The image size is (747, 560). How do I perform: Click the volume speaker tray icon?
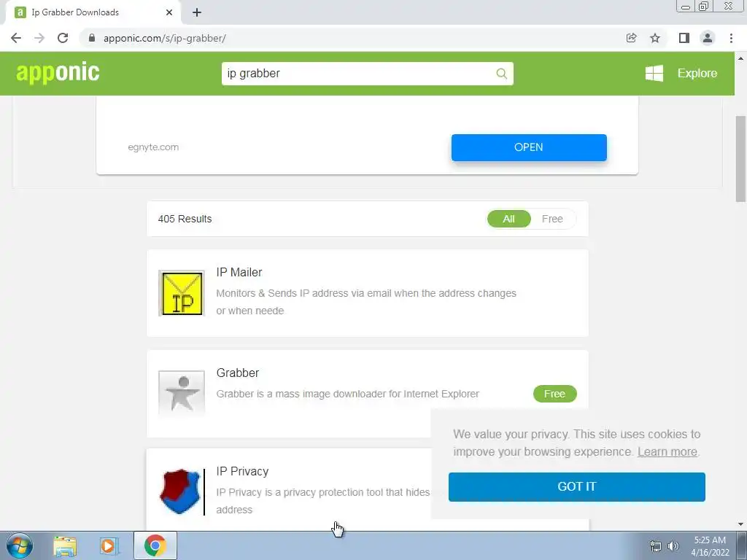click(673, 546)
